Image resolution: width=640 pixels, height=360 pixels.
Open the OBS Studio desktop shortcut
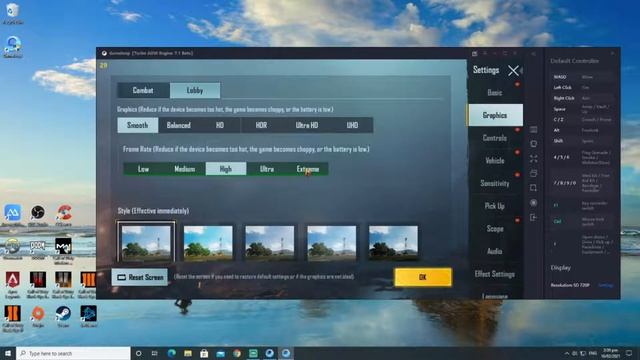(38, 215)
